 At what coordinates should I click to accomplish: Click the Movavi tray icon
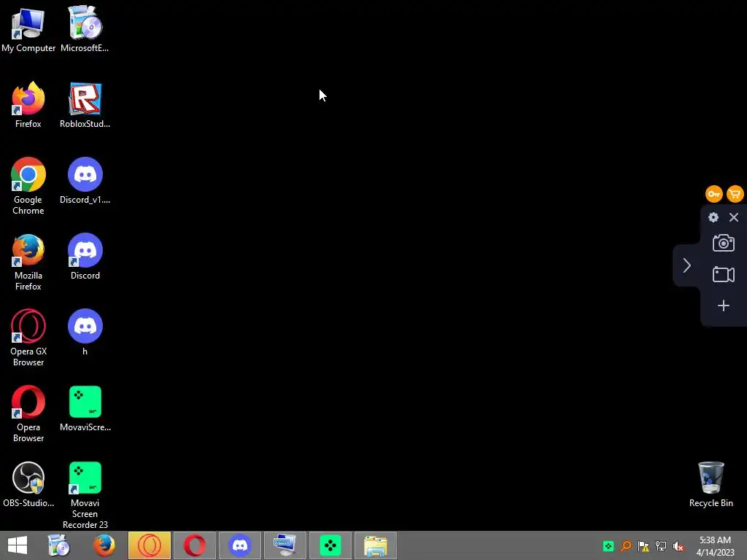(608, 546)
